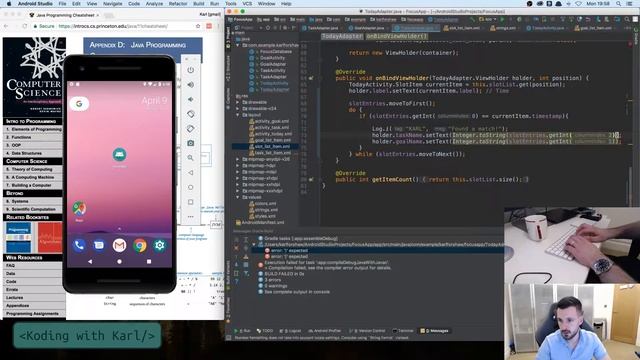640x360 pixels.
Task: Switch to TodayActivity.java editor tab
Action: [x=547, y=28]
